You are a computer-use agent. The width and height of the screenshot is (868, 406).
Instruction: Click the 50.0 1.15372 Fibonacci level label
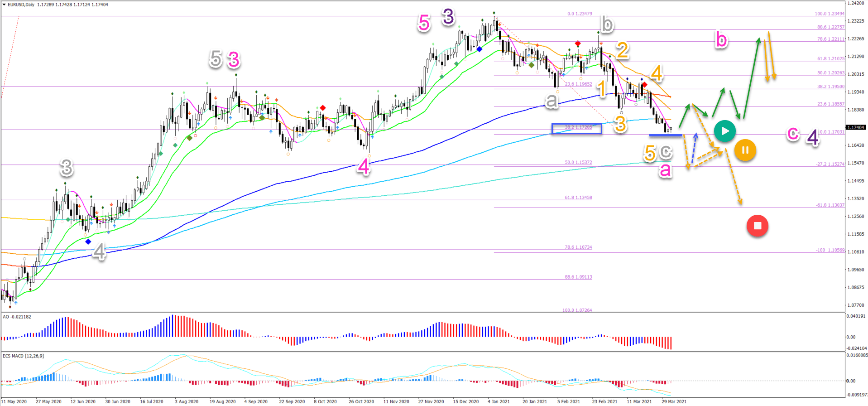578,162
